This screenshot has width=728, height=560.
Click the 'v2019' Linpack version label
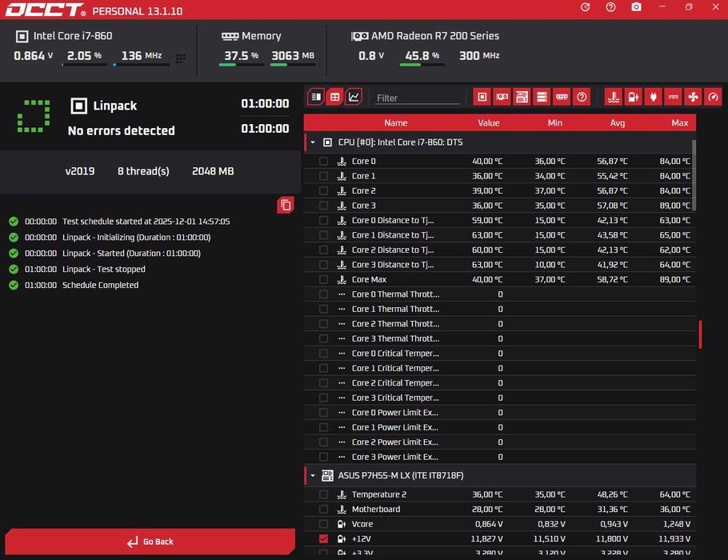pyautogui.click(x=80, y=171)
